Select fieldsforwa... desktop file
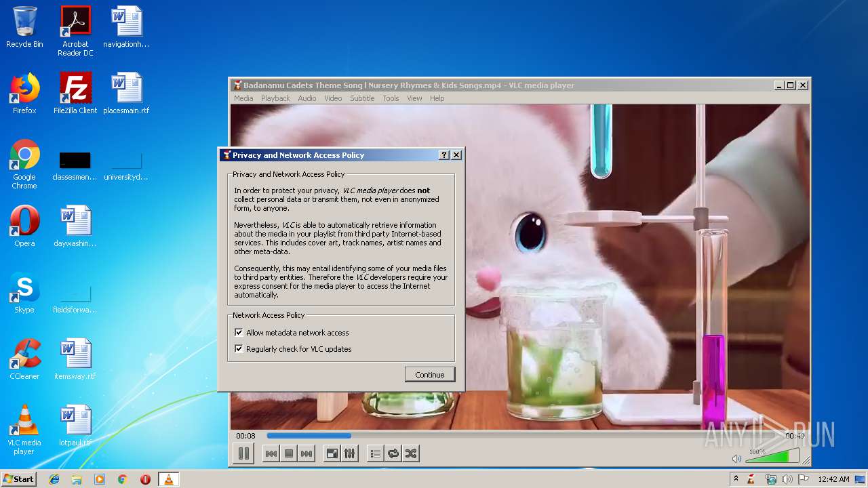 pos(75,300)
